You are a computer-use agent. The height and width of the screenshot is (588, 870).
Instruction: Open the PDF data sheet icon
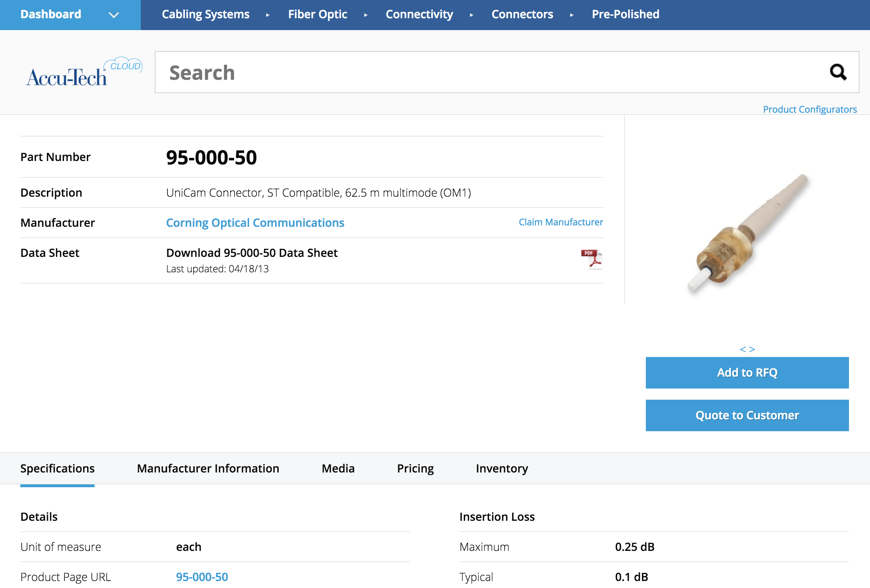(591, 259)
